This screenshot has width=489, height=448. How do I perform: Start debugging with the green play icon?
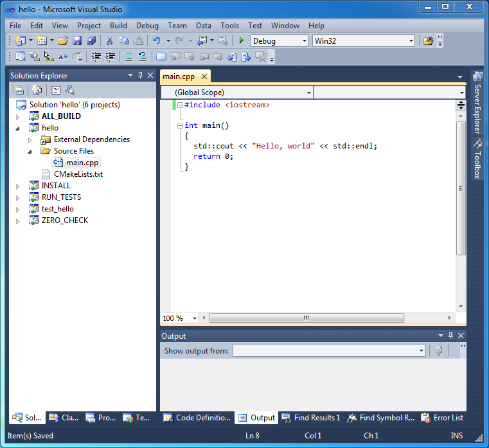[241, 40]
